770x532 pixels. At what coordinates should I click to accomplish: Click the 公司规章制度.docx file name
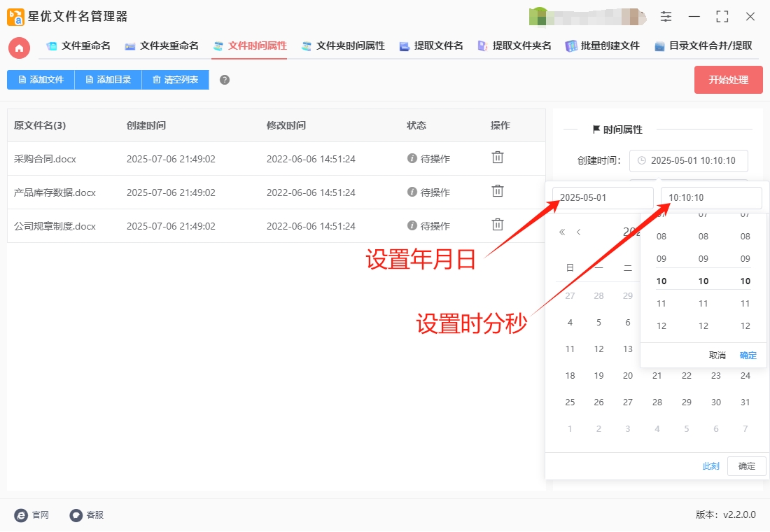pyautogui.click(x=55, y=226)
